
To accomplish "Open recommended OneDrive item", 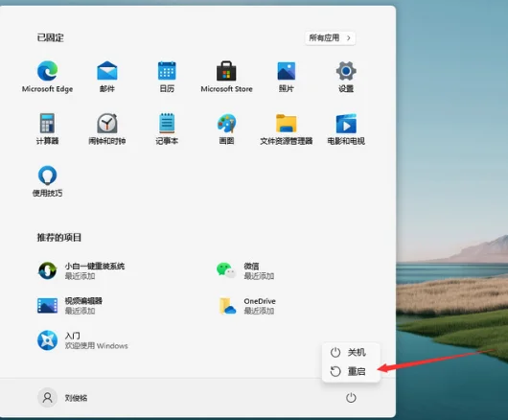I will coord(247,306).
